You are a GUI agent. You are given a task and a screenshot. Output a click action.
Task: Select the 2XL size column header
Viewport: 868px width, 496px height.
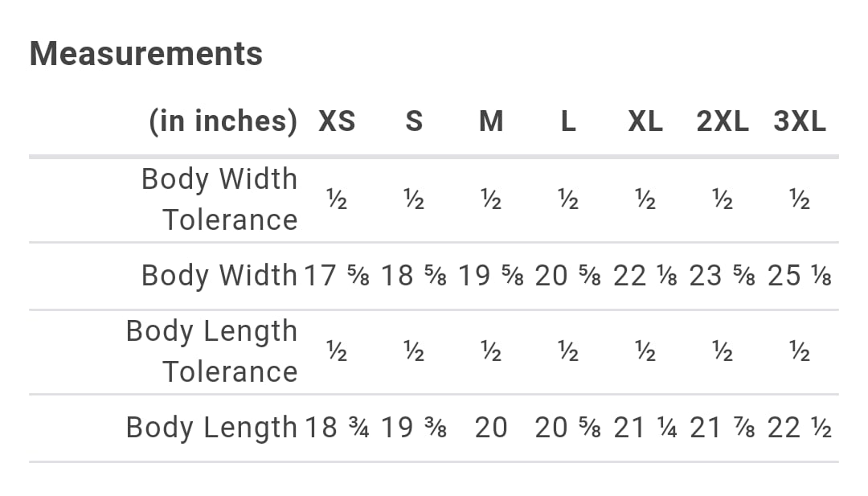point(723,121)
